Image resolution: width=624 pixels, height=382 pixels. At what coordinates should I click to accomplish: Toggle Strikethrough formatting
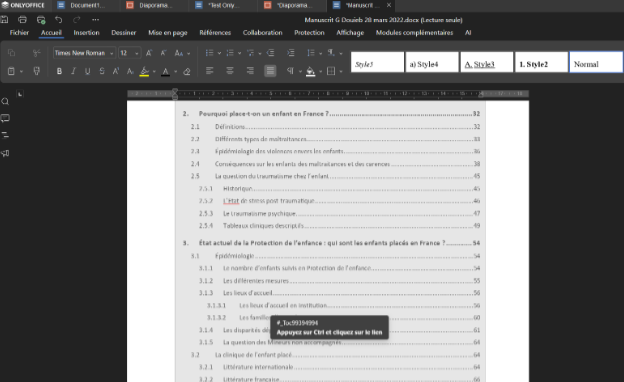tap(102, 71)
